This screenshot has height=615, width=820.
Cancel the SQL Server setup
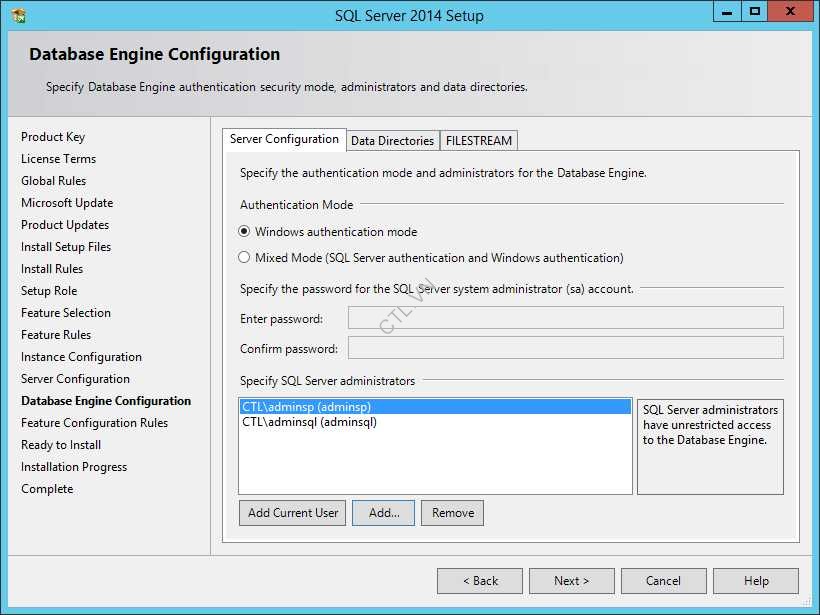click(x=663, y=580)
